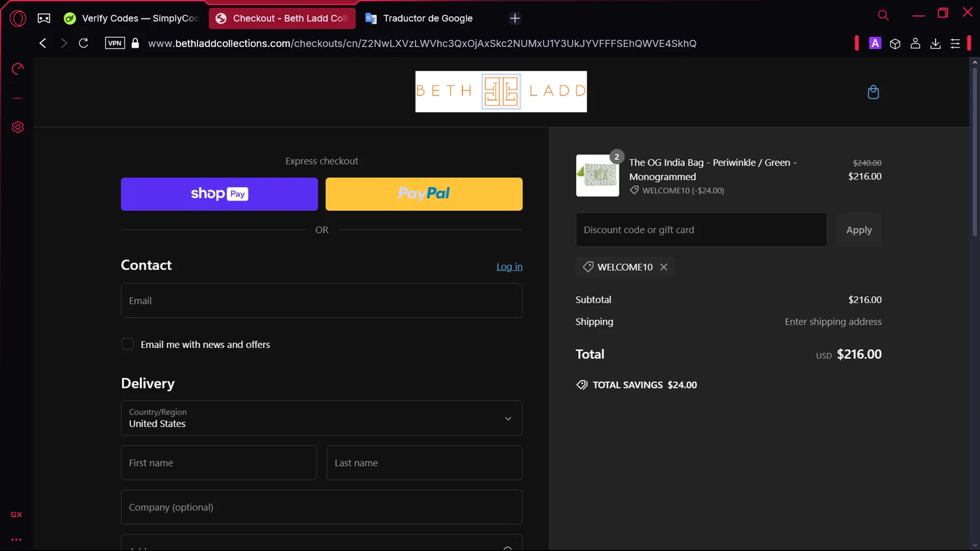Pay with Shop Pay express checkout
The height and width of the screenshot is (551, 980).
[220, 194]
